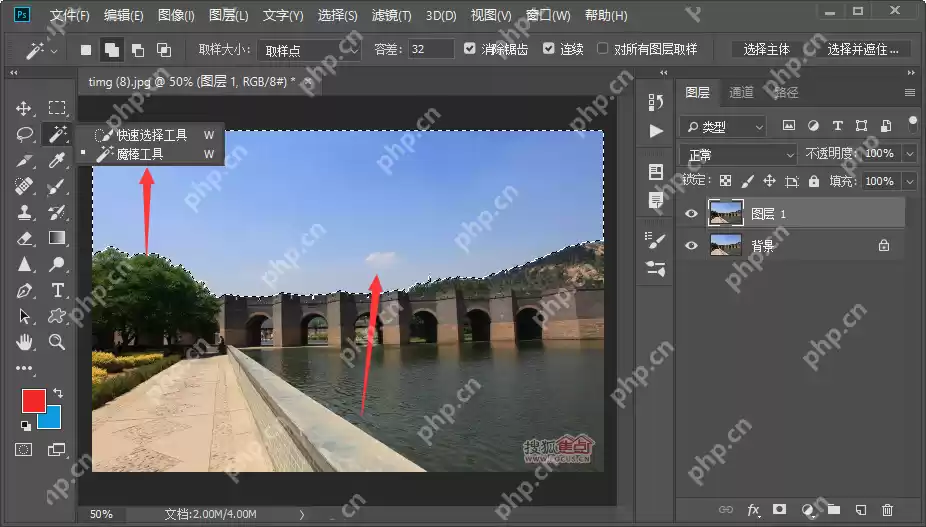Open the 正常 blend mode dropdown

click(x=738, y=154)
